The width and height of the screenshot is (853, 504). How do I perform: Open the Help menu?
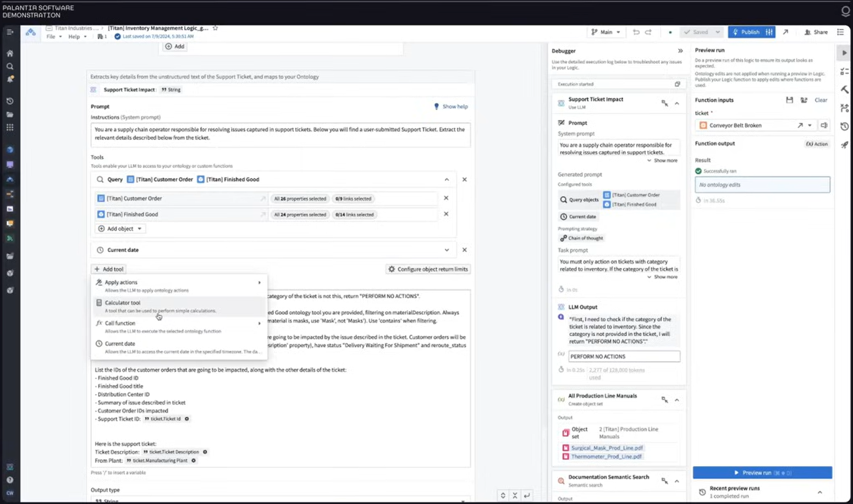point(77,37)
